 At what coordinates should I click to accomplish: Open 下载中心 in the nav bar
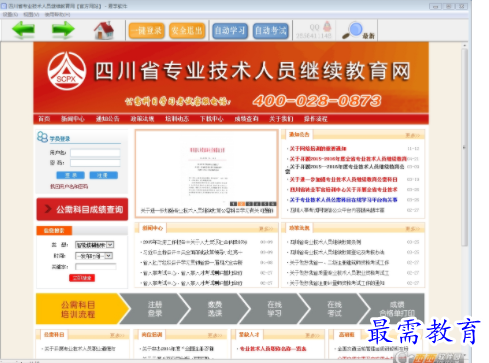point(212,119)
